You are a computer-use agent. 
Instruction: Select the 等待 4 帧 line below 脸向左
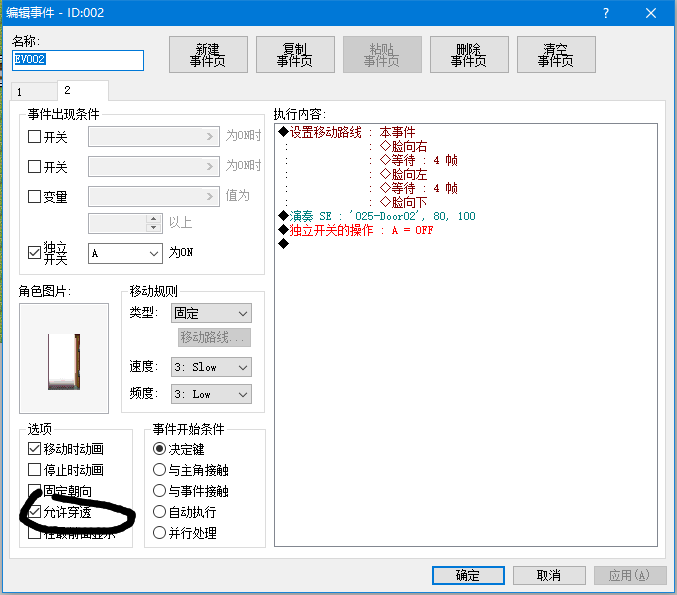418,188
